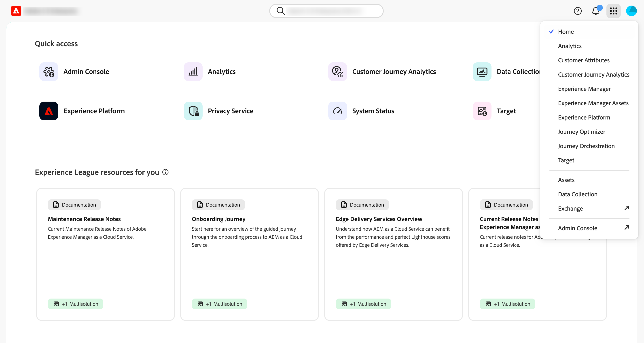Open the notifications bell
This screenshot has height=343, width=644.
click(596, 11)
